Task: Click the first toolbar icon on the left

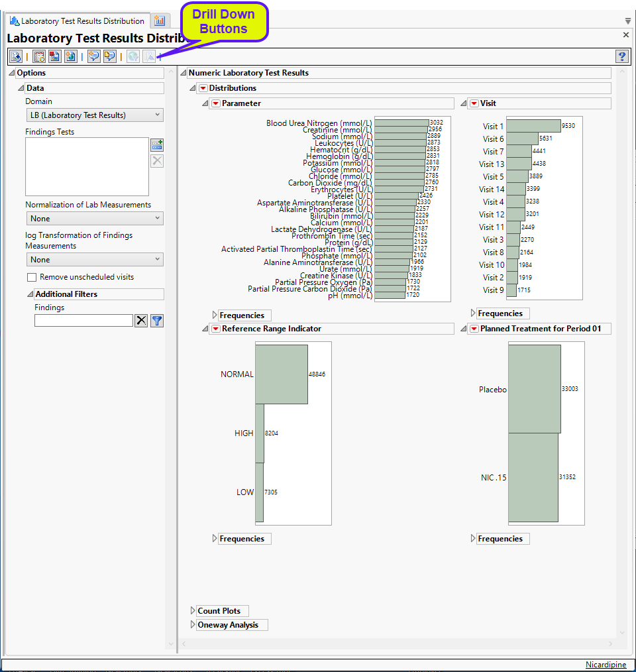Action: [16, 56]
